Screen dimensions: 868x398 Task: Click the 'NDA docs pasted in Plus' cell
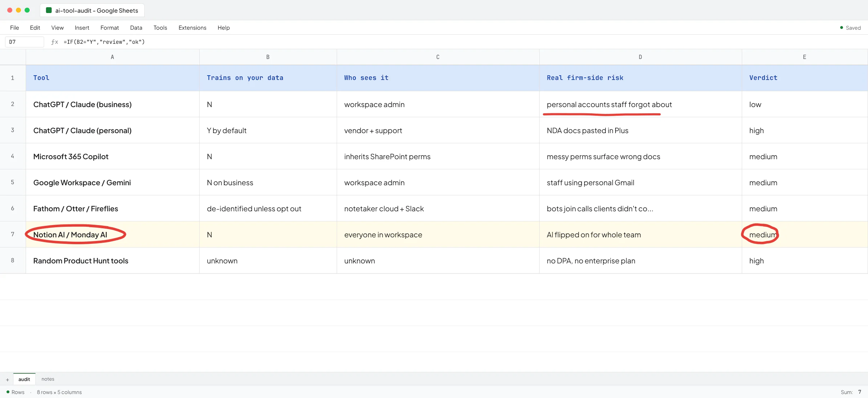coord(641,130)
